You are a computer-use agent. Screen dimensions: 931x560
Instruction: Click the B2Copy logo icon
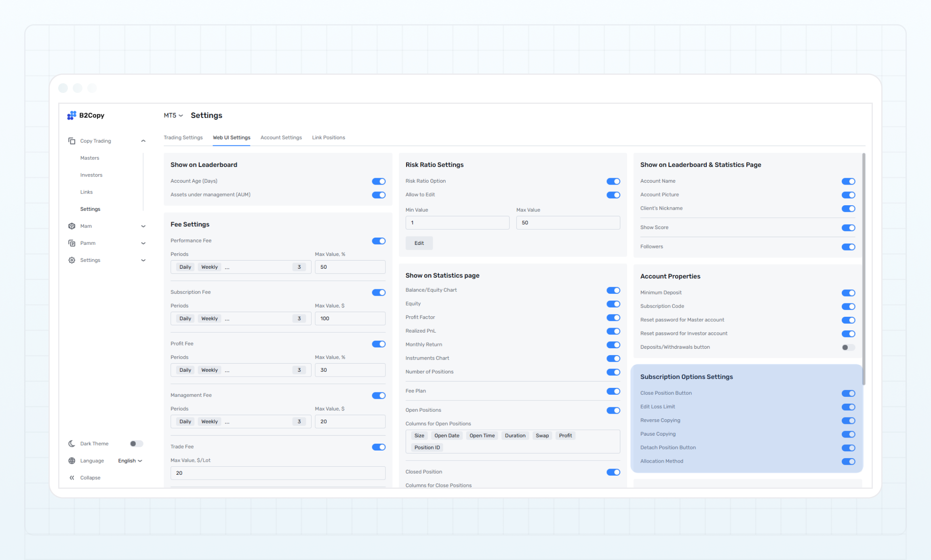(72, 116)
